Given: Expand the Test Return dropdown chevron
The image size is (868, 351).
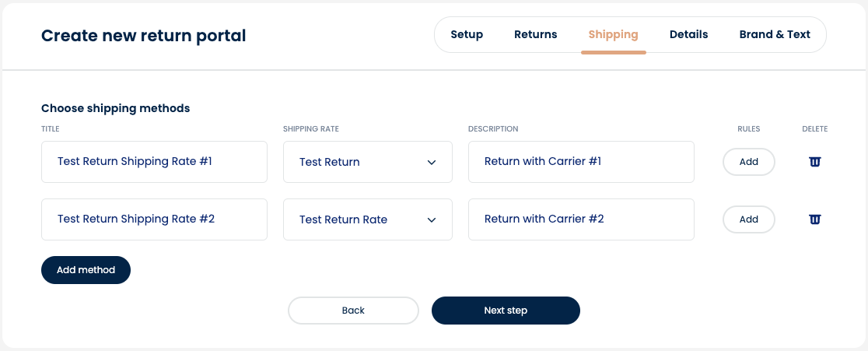Looking at the screenshot, I should 432,162.
